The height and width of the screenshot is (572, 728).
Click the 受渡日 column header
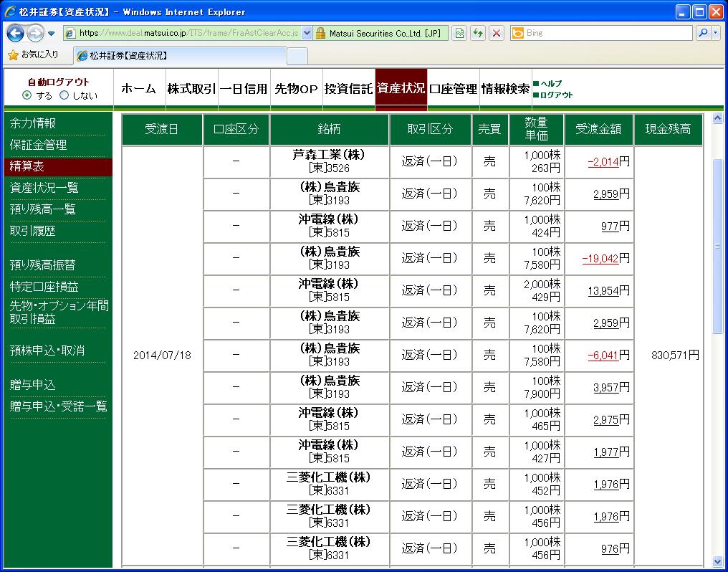click(162, 130)
